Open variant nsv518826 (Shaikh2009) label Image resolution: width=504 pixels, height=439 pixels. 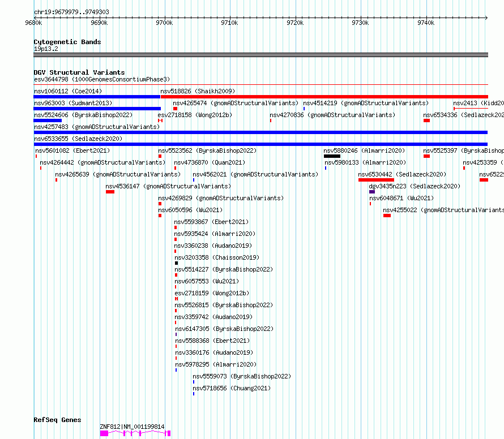198,91
